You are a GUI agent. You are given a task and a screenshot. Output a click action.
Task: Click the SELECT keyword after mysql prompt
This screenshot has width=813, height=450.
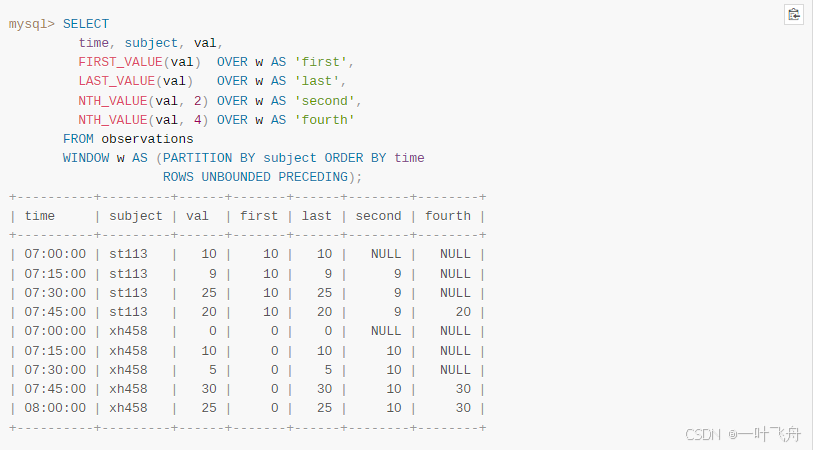86,23
